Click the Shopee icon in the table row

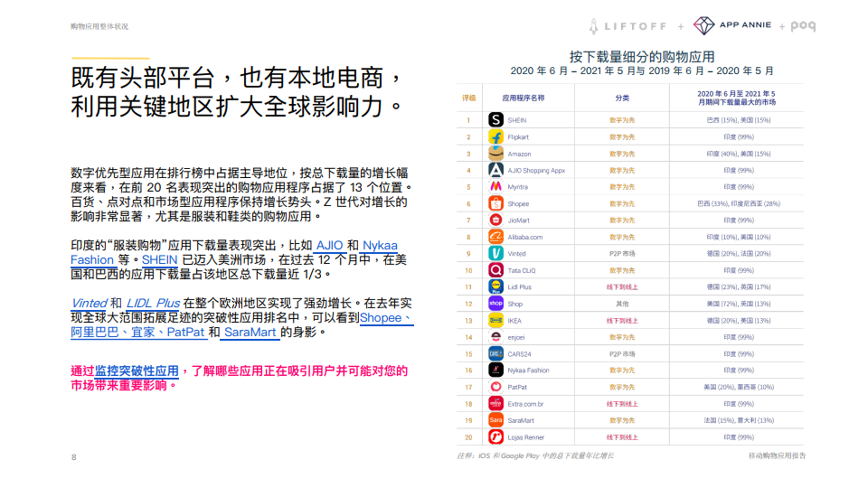point(495,203)
